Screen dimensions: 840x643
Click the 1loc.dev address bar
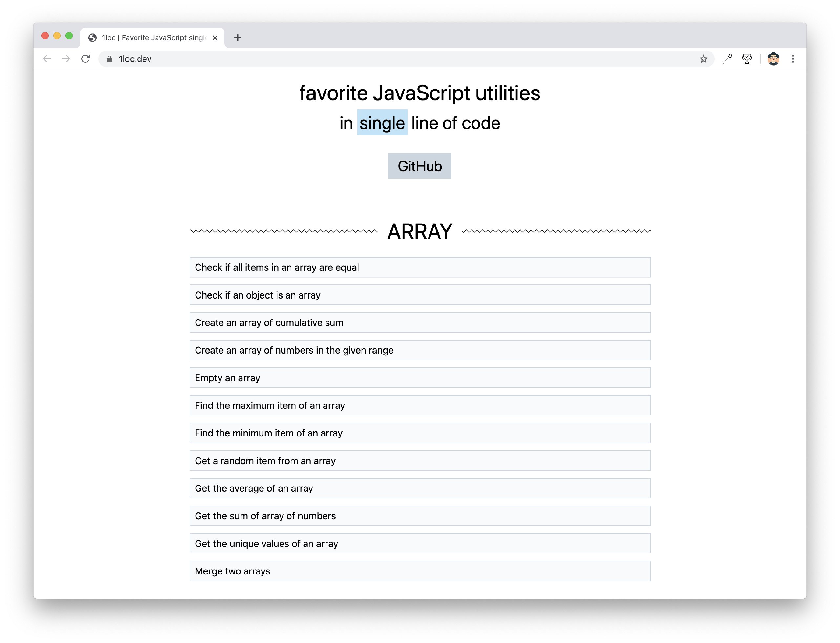[383, 59]
